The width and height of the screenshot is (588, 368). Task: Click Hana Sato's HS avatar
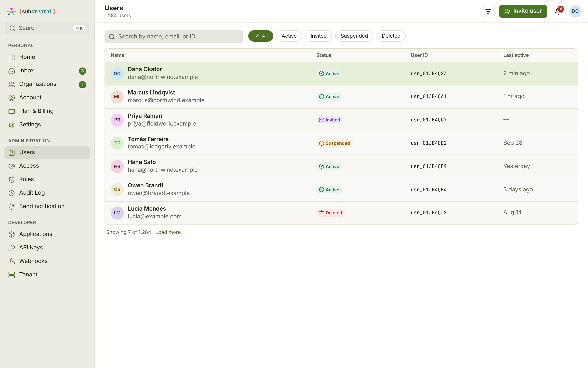(x=117, y=166)
